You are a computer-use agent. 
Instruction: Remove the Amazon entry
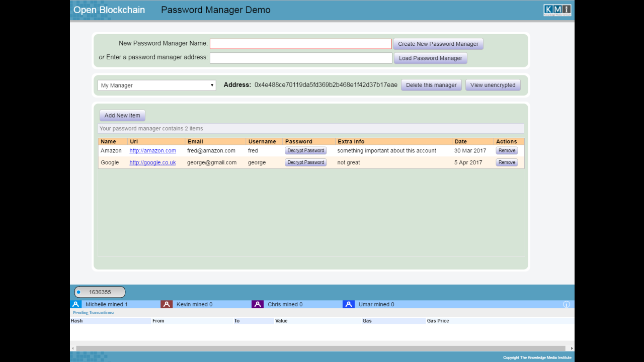click(507, 150)
